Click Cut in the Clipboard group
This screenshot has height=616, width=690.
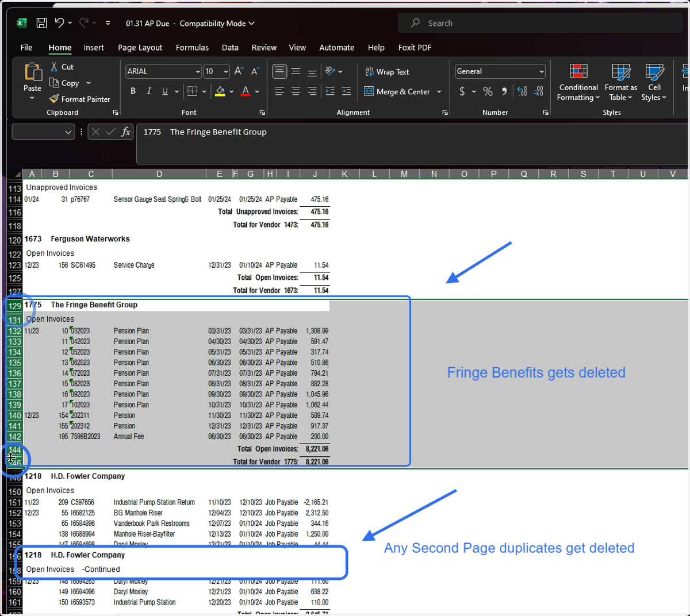(x=62, y=67)
